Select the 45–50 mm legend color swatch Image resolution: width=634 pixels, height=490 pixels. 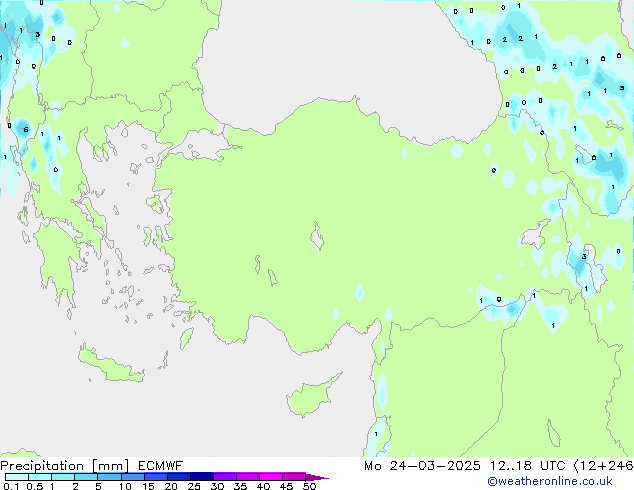pos(294,477)
